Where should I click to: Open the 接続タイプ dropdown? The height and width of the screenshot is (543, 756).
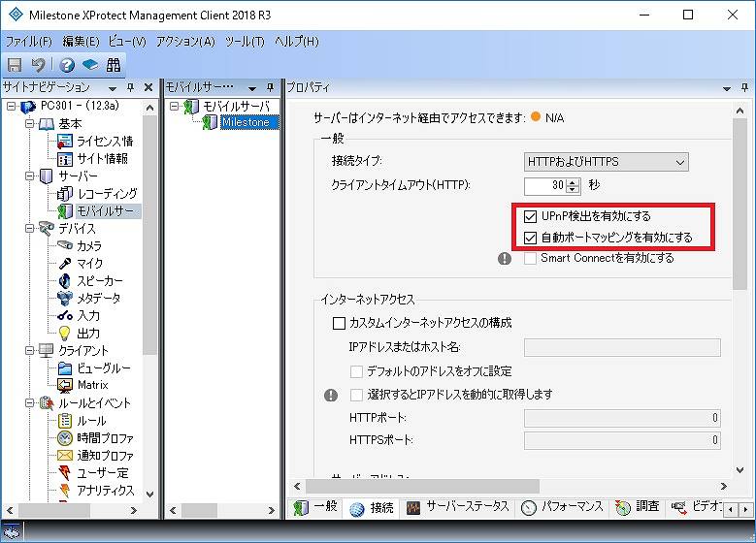pyautogui.click(x=606, y=162)
